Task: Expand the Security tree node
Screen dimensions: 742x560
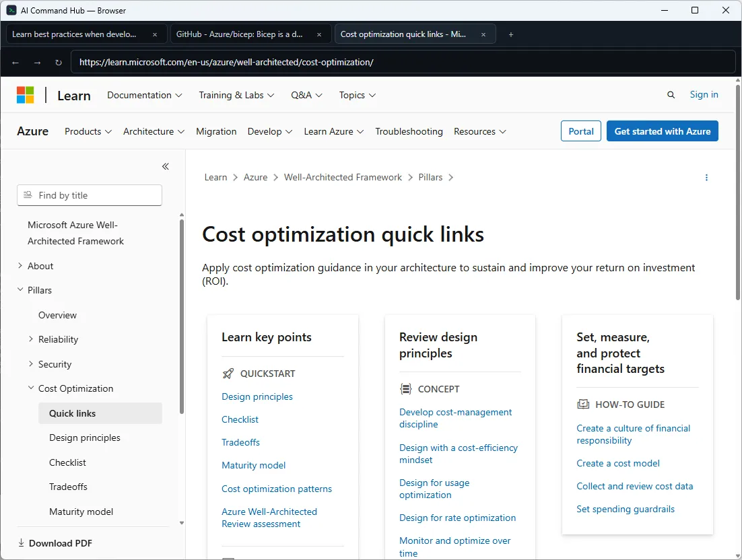Action: pyautogui.click(x=31, y=363)
